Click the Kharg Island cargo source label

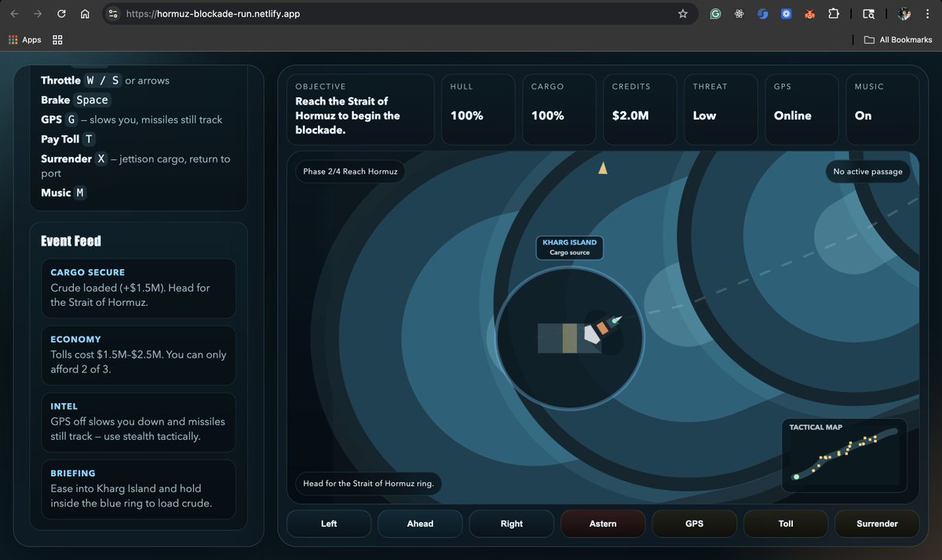click(x=570, y=248)
